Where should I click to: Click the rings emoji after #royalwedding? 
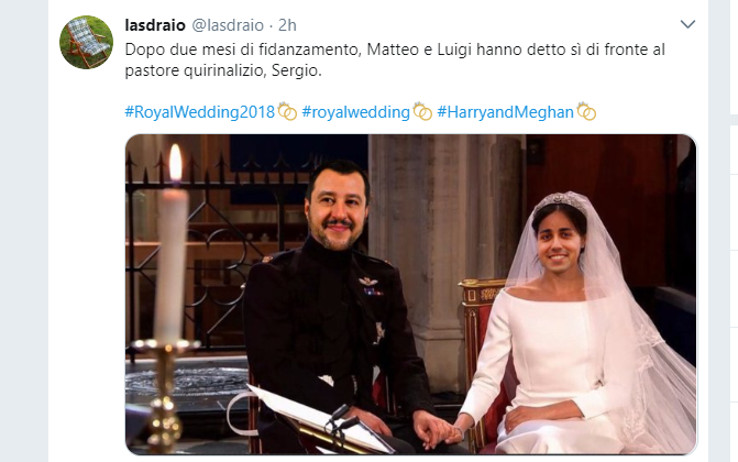422,112
